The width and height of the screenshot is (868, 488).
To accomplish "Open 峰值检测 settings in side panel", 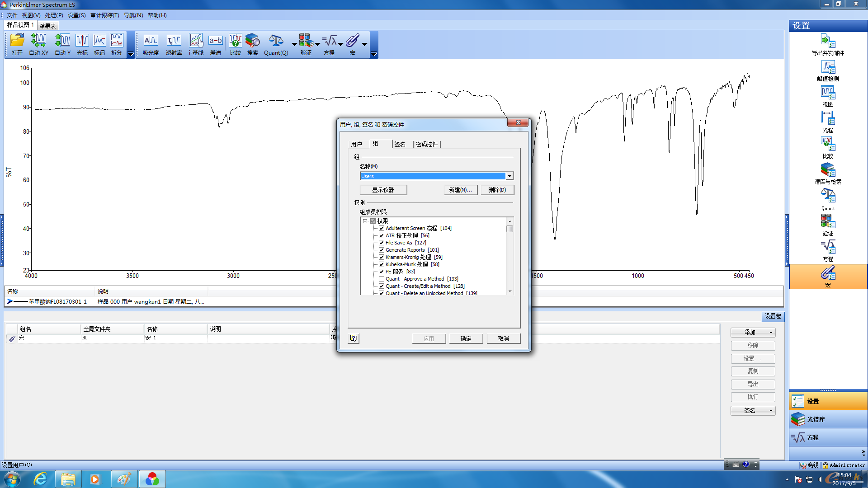I will [828, 70].
